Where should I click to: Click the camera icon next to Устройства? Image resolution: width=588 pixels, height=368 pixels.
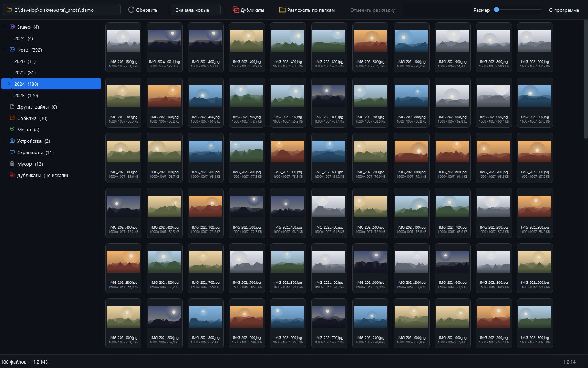click(x=12, y=141)
